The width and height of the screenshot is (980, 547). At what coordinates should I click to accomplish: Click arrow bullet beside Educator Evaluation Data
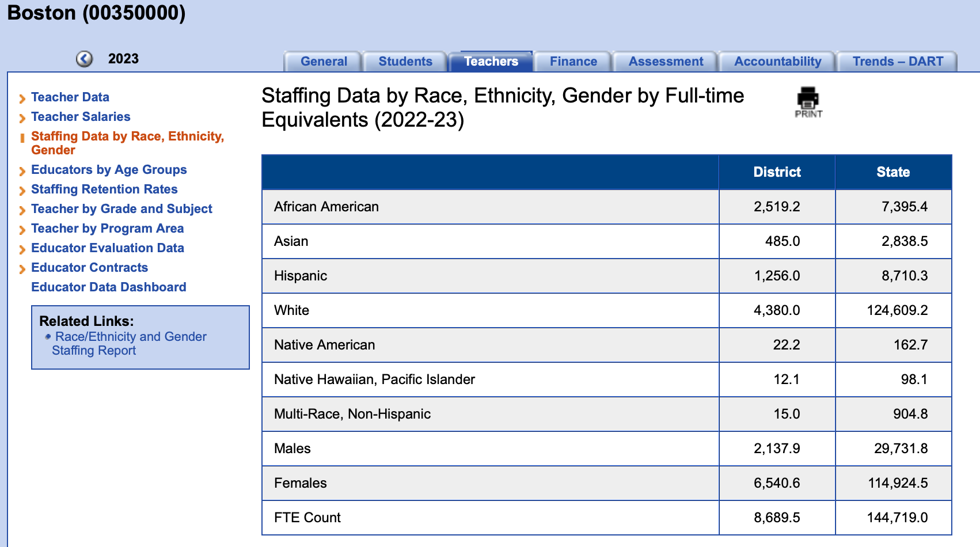pyautogui.click(x=22, y=249)
